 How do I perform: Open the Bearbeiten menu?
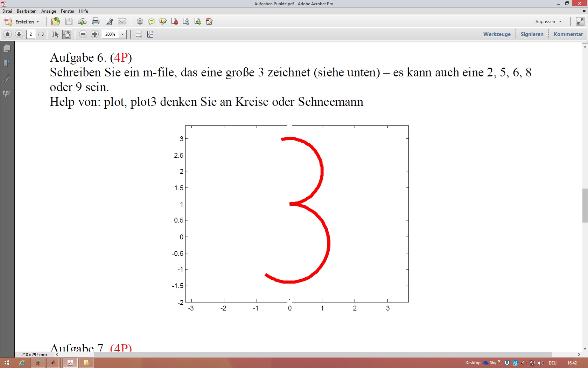pos(26,11)
